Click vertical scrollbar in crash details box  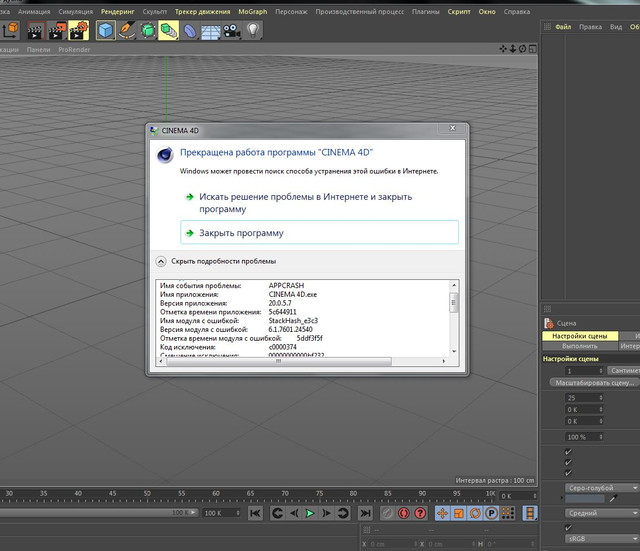[454, 302]
